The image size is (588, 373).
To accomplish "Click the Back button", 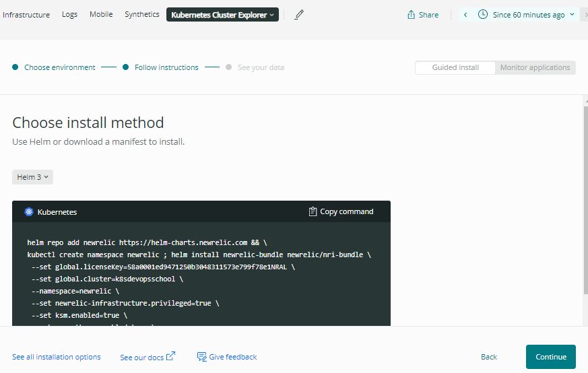I will coord(489,357).
